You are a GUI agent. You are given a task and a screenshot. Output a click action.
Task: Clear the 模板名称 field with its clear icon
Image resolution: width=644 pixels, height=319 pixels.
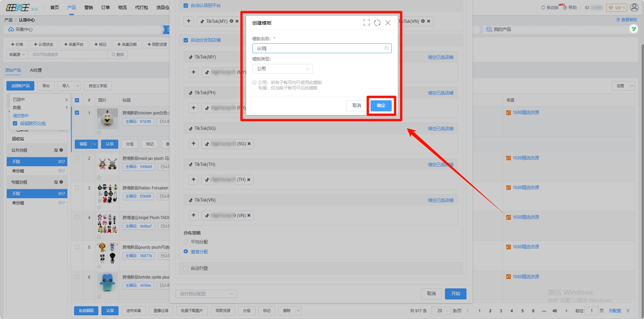[x=386, y=48]
